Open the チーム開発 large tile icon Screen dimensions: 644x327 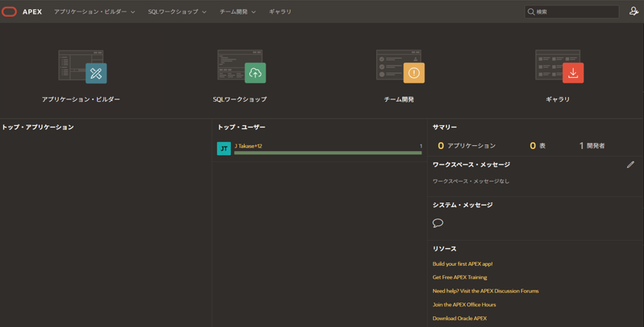tap(400, 66)
